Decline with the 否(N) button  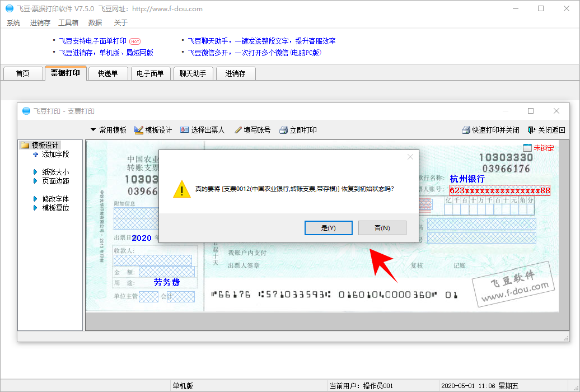382,228
